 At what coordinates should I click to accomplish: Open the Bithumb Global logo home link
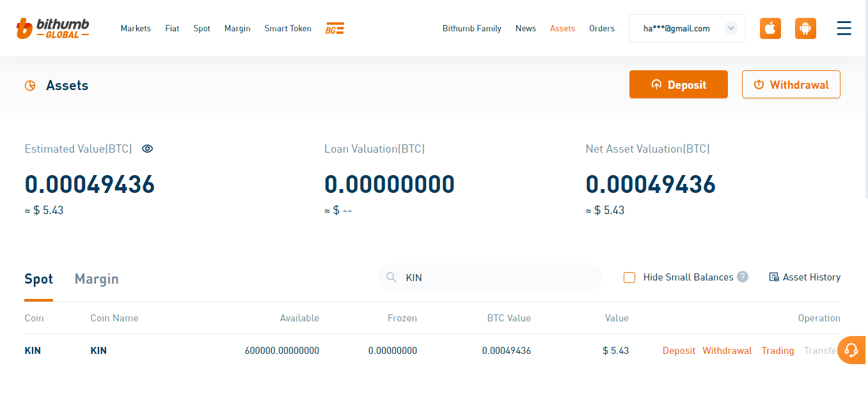pos(52,28)
